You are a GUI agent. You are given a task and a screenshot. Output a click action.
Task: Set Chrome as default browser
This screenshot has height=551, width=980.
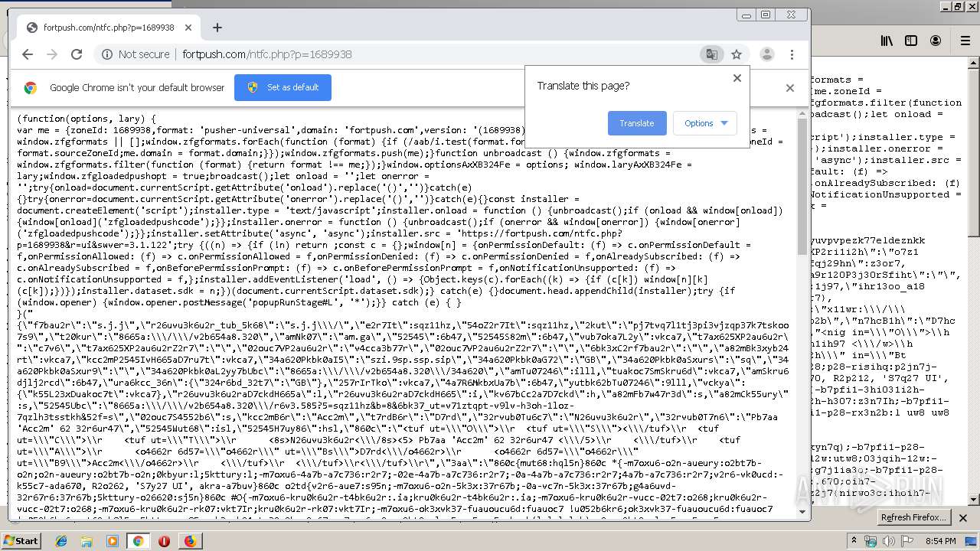click(283, 87)
